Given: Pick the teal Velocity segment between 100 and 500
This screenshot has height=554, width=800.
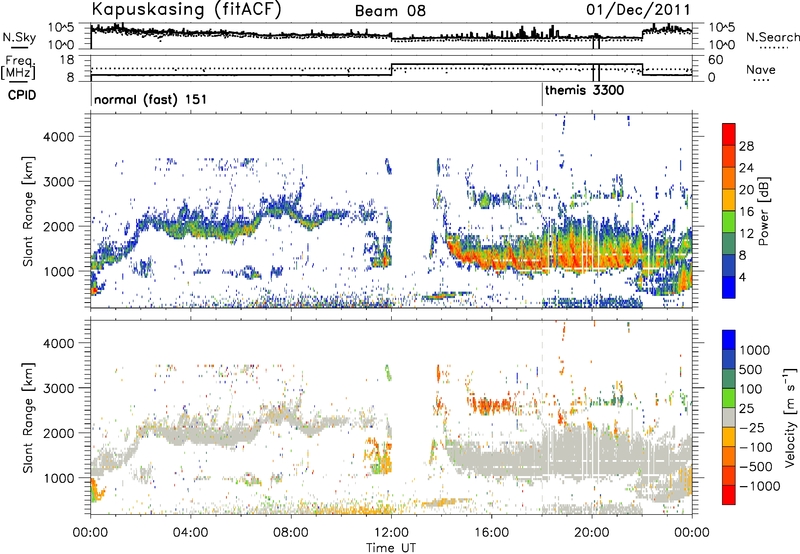Looking at the screenshot, I should [x=729, y=379].
